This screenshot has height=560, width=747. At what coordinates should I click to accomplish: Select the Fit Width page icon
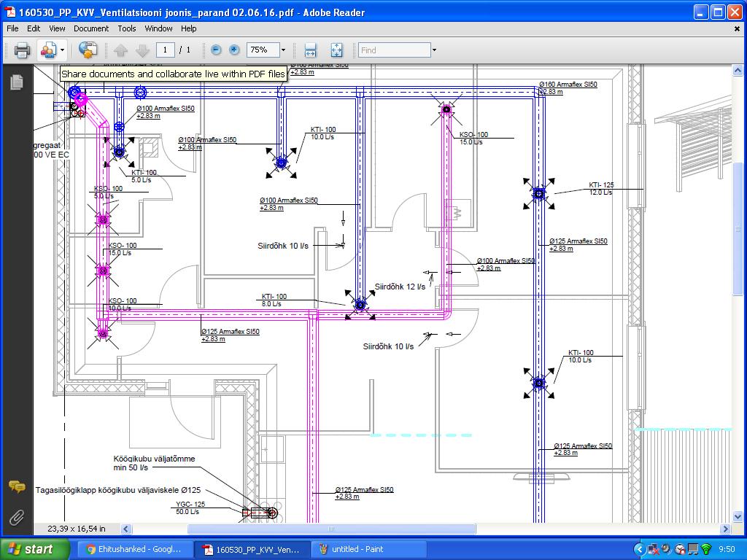pyautogui.click(x=310, y=50)
